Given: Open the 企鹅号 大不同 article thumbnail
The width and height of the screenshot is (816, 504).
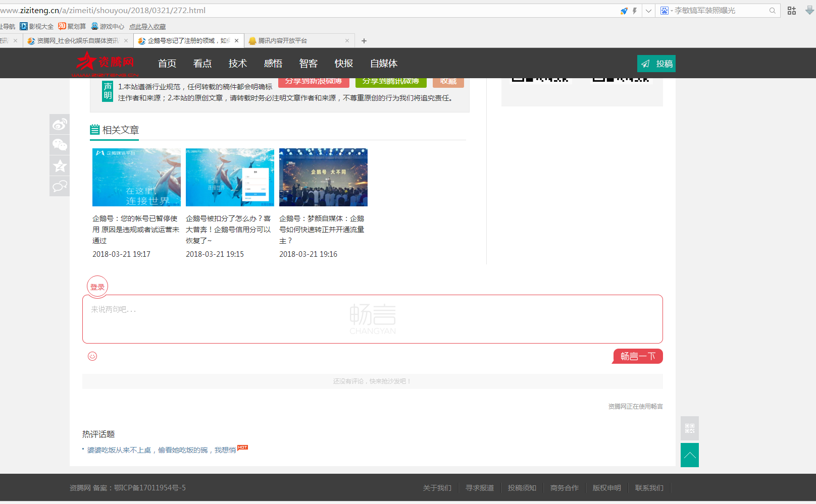Looking at the screenshot, I should click(323, 177).
